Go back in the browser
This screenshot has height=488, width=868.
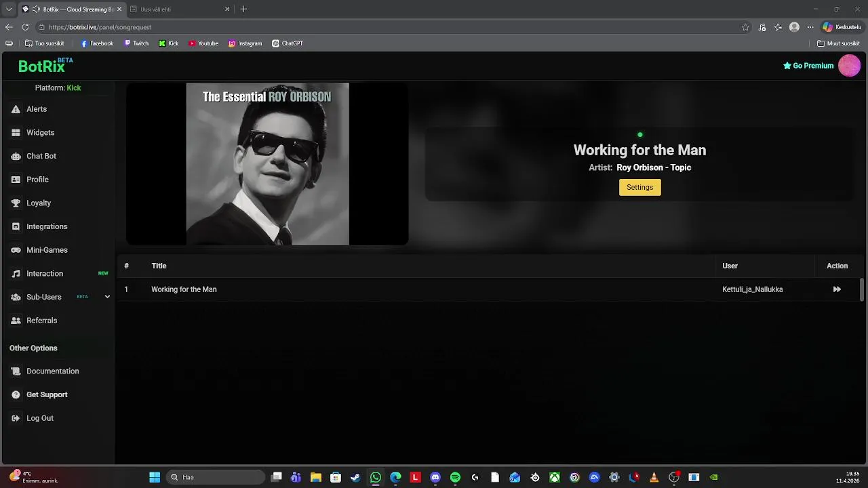[x=9, y=27]
